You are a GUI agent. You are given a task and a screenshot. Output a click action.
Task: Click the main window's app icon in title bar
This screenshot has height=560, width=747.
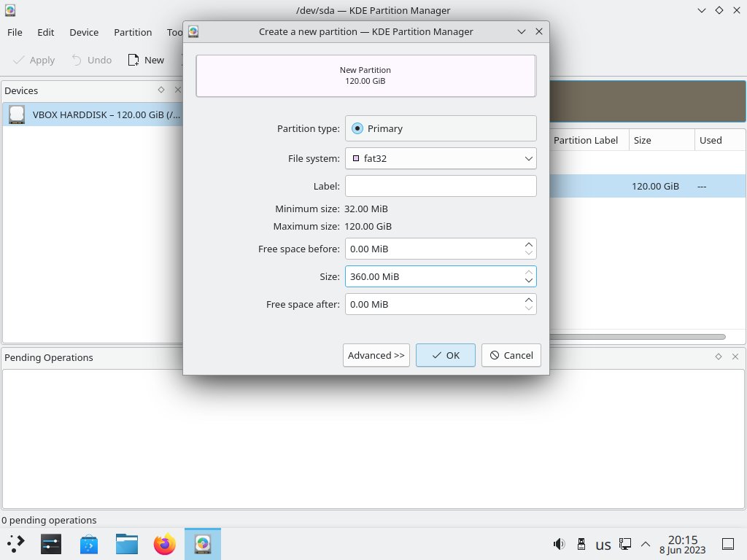pyautogui.click(x=10, y=10)
